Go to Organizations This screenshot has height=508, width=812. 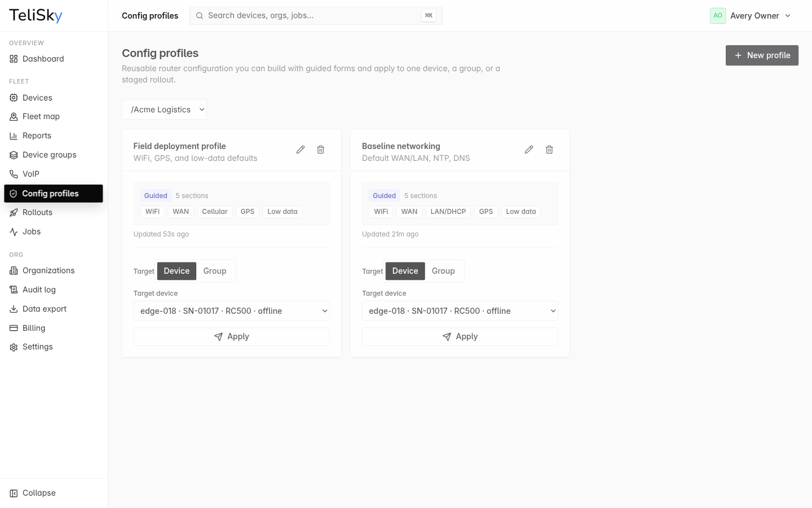(54, 270)
